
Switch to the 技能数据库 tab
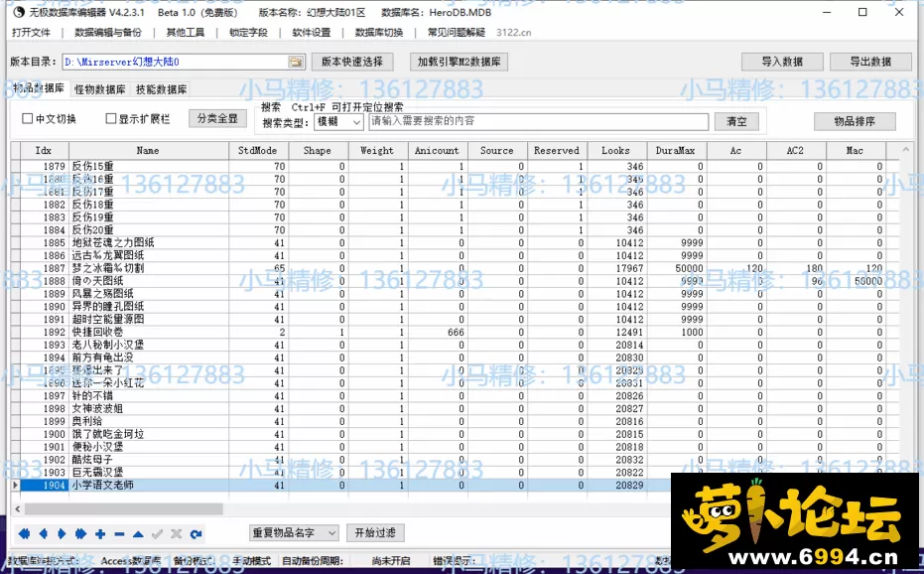[162, 89]
